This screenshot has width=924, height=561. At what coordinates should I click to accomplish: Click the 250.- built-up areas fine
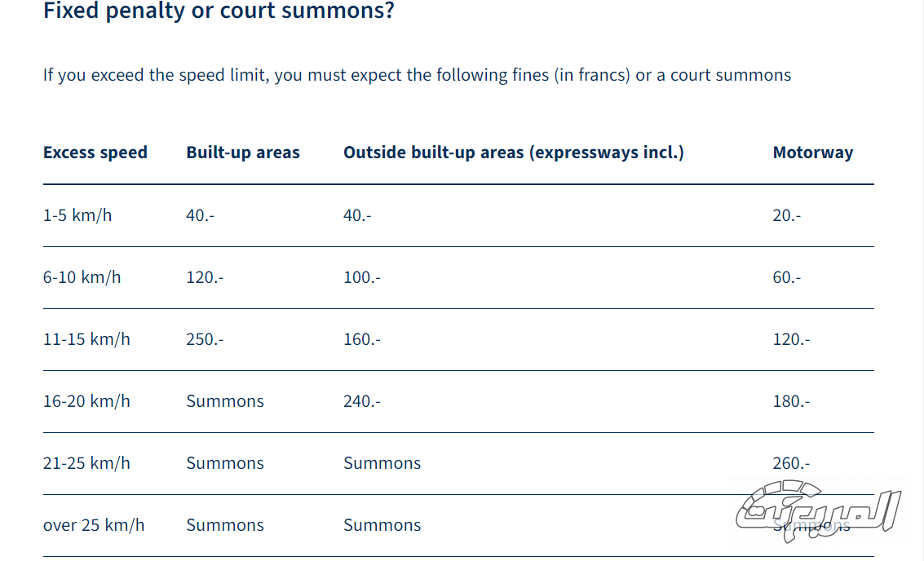point(204,339)
